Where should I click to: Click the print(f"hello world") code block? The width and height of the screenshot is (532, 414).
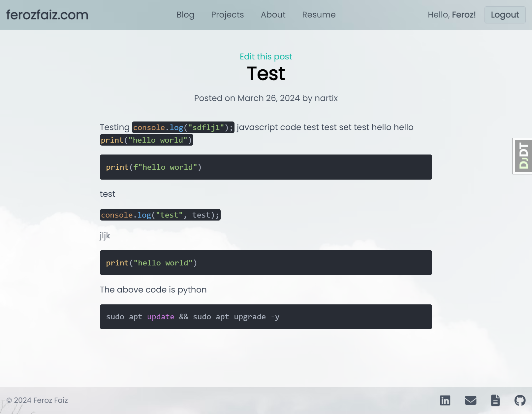(266, 167)
